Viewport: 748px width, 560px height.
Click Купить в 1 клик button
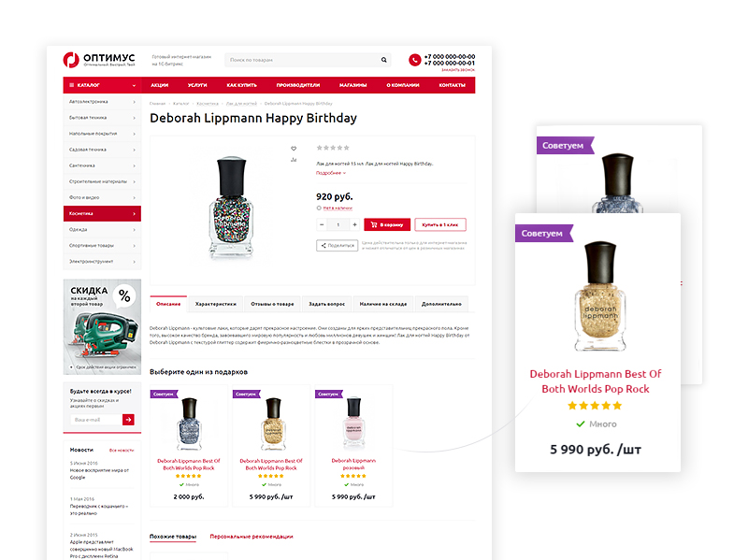coord(440,224)
